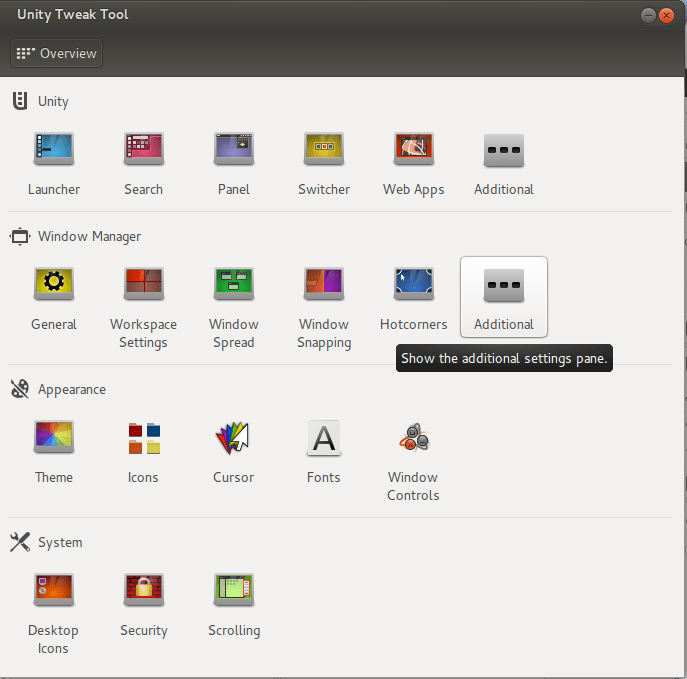Viewport: 687px width, 679px height.
Task: Close the Unity Tweak Tool window
Action: [x=666, y=15]
